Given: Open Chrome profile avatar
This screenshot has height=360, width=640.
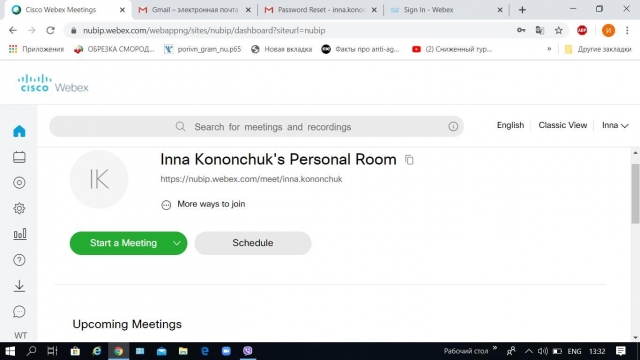Looking at the screenshot, I should [x=608, y=30].
